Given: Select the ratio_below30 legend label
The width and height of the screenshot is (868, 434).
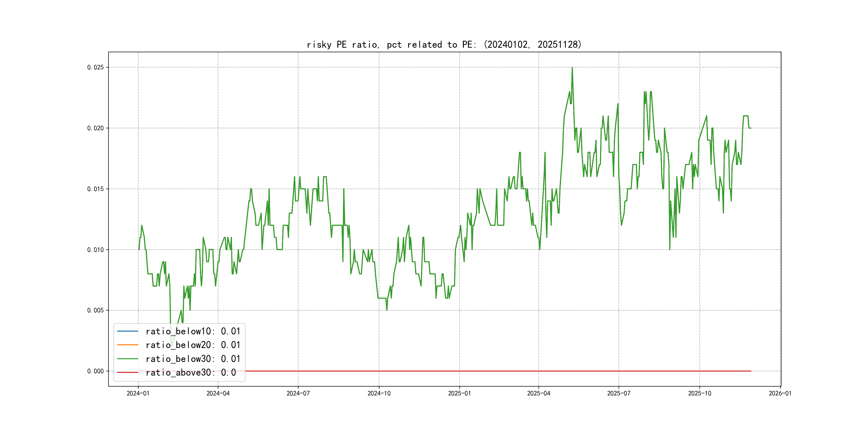Looking at the screenshot, I should pyautogui.click(x=193, y=359).
